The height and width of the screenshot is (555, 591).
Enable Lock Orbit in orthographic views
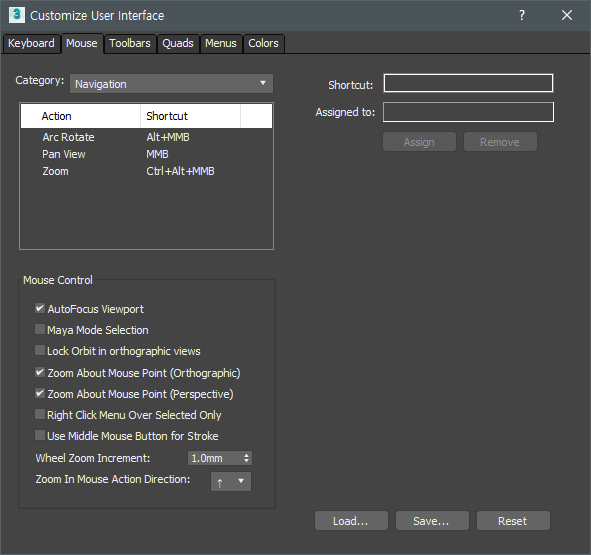[x=40, y=351]
